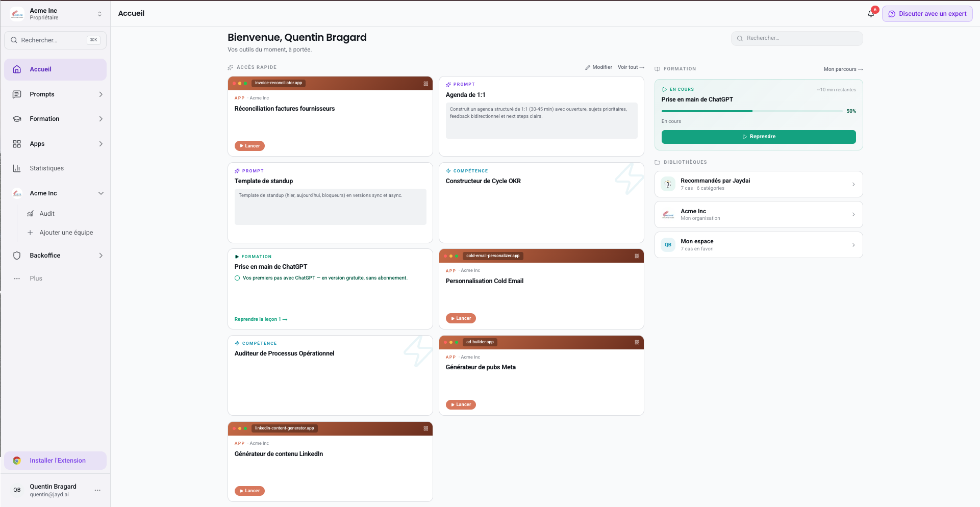The height and width of the screenshot is (507, 980).
Task: Click the Statistiques chart icon in sidebar
Action: (x=17, y=168)
